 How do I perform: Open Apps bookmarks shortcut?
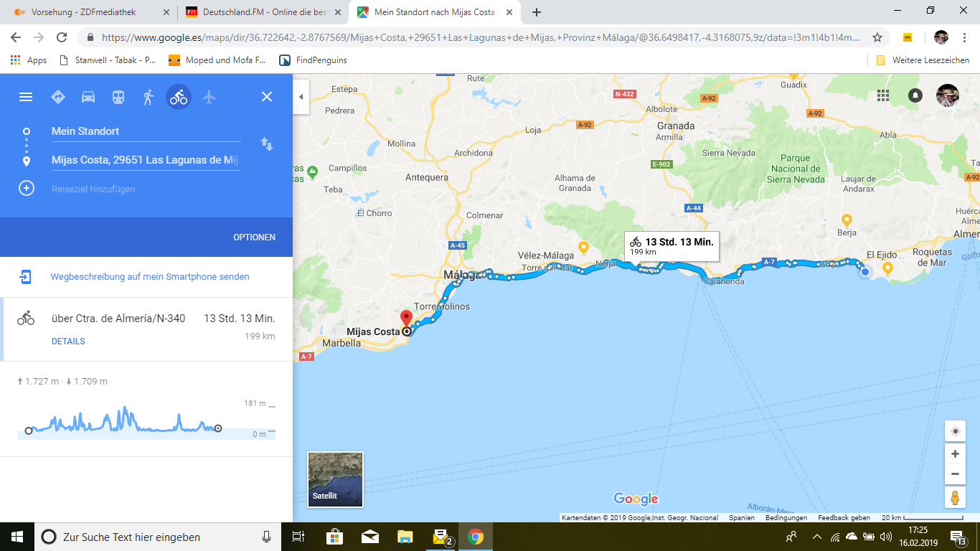tap(29, 60)
